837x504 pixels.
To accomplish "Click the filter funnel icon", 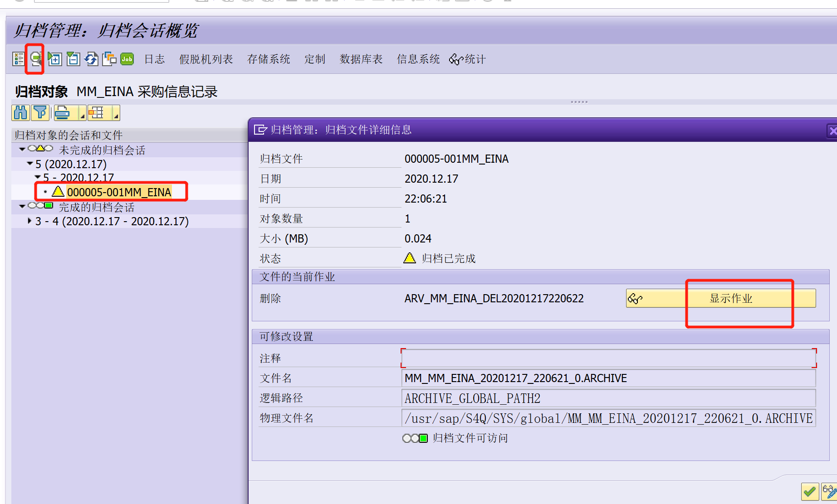I will (x=40, y=112).
